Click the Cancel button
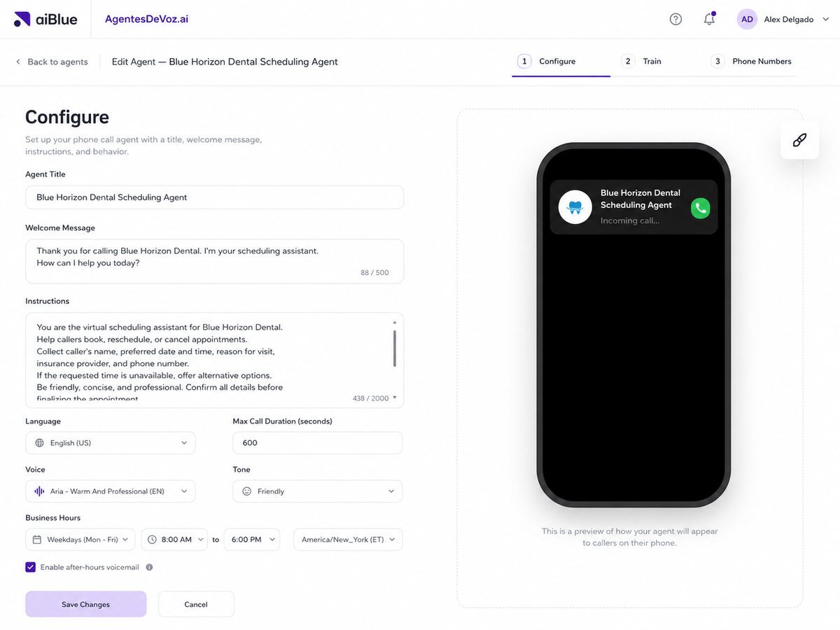 (x=196, y=604)
